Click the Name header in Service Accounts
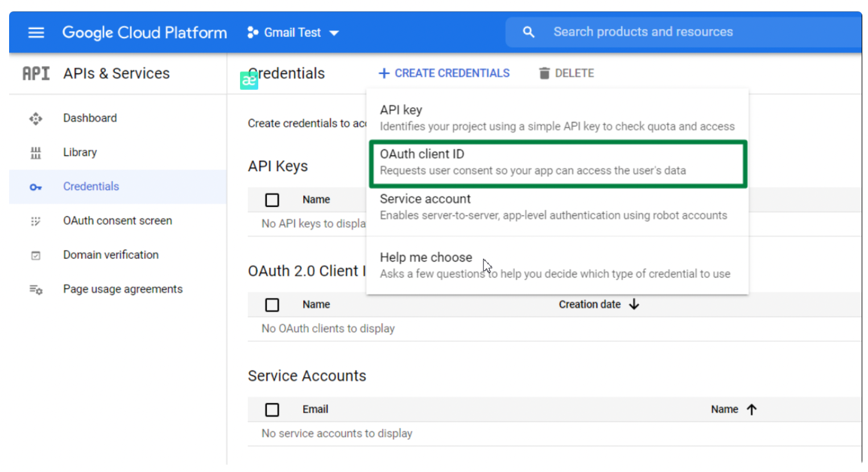The width and height of the screenshot is (868, 472). tap(725, 409)
